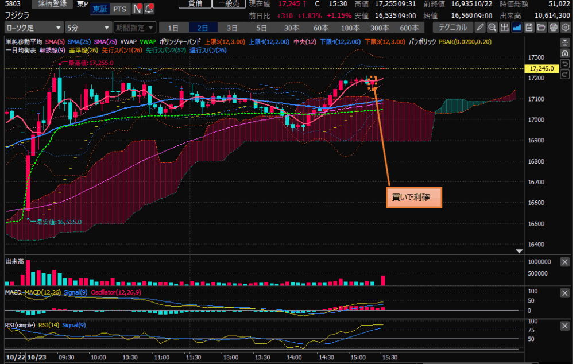Viewport: 588px width, 364px height.
Task: Click the floppy disk save icon
Action: click(529, 27)
